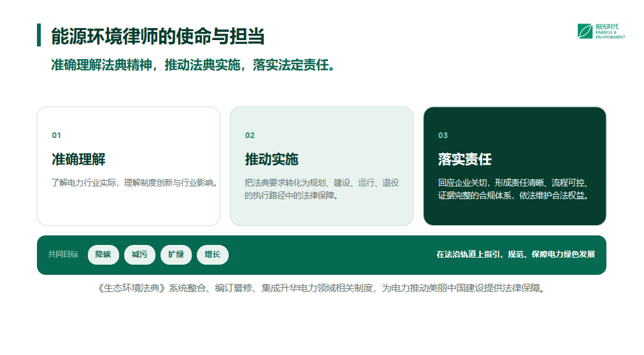
Task: Click the 推动实施 card heading
Action: click(271, 159)
